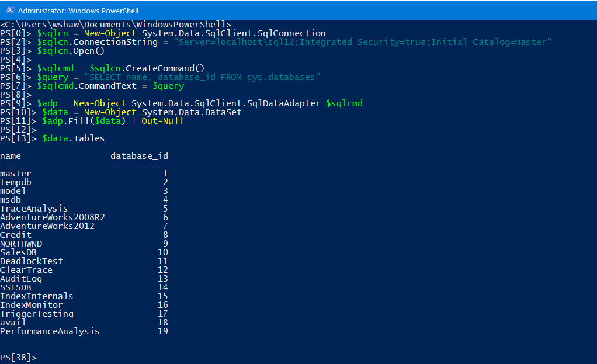Viewport: 597px width, 364px height.
Task: Click the DeadlockTest database row
Action: (x=32, y=261)
